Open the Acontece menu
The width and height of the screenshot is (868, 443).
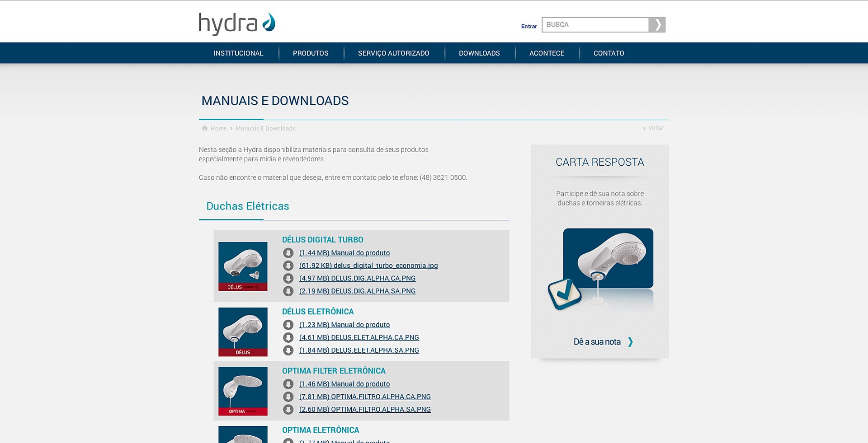click(547, 53)
